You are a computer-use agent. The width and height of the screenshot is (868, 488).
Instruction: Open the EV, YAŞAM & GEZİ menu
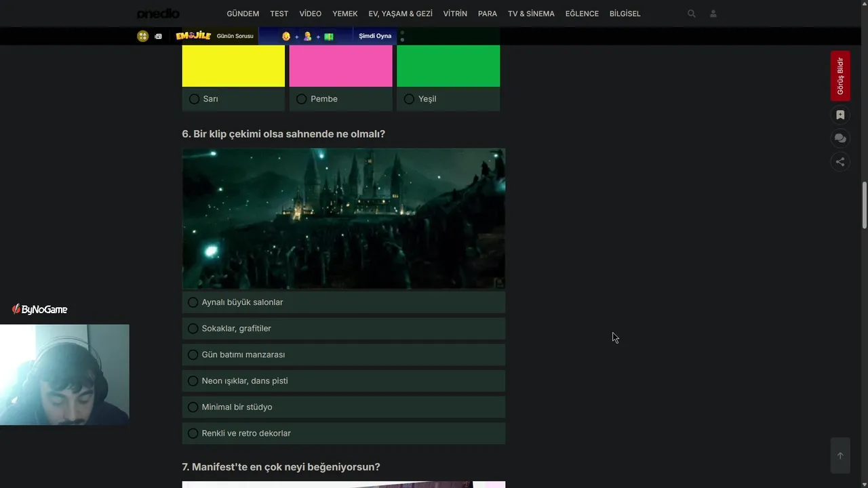point(400,14)
